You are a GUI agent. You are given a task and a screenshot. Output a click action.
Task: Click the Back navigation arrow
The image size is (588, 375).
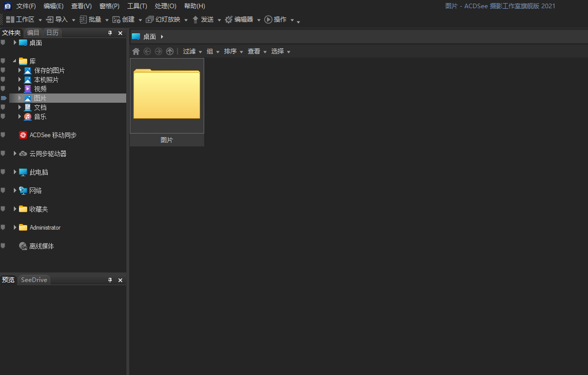147,51
